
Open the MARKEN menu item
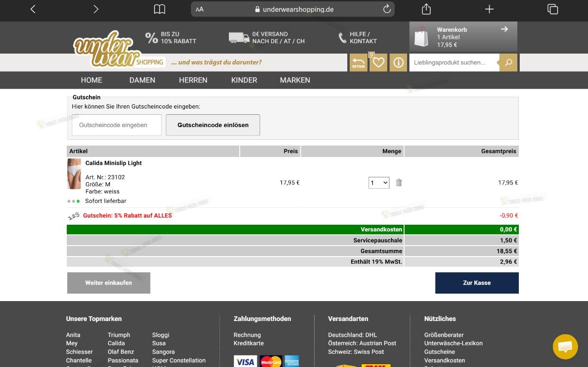295,80
